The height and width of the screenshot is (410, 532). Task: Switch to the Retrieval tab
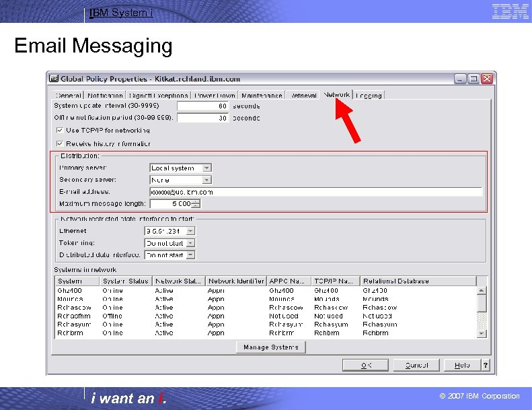[303, 96]
